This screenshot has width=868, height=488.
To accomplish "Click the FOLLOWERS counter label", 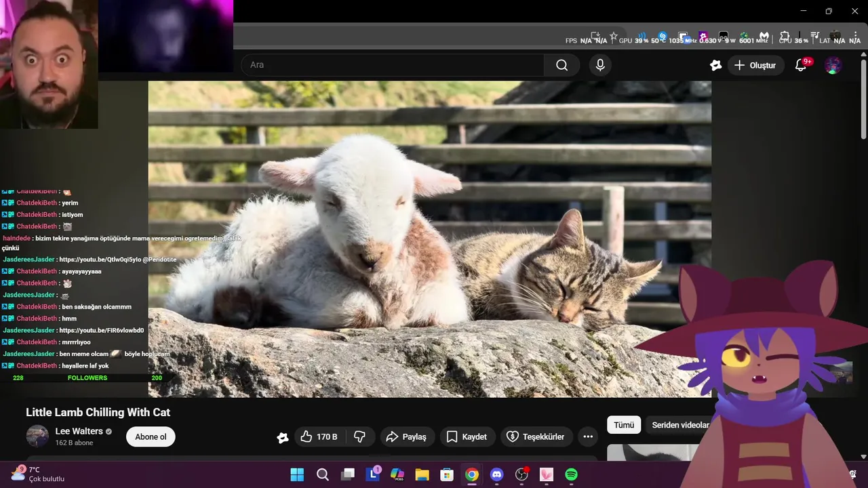I will click(87, 378).
